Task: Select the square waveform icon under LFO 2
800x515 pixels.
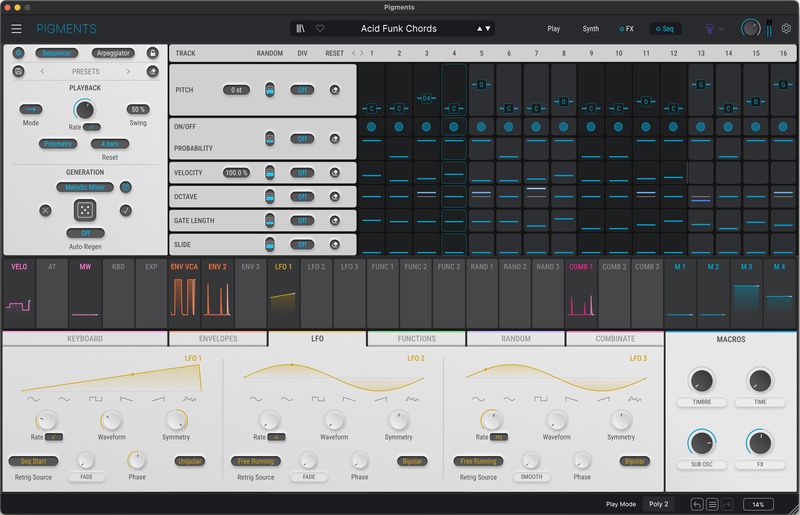Action: coord(318,399)
